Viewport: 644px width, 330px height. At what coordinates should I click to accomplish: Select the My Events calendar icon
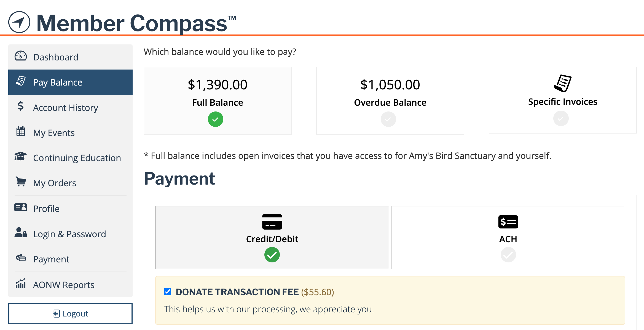coord(21,131)
